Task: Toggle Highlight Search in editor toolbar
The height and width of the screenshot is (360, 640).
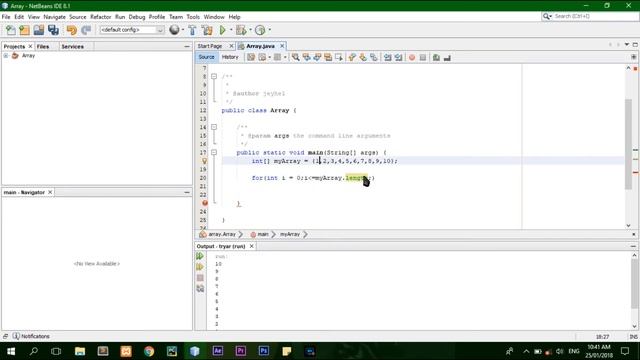Action: (328, 58)
